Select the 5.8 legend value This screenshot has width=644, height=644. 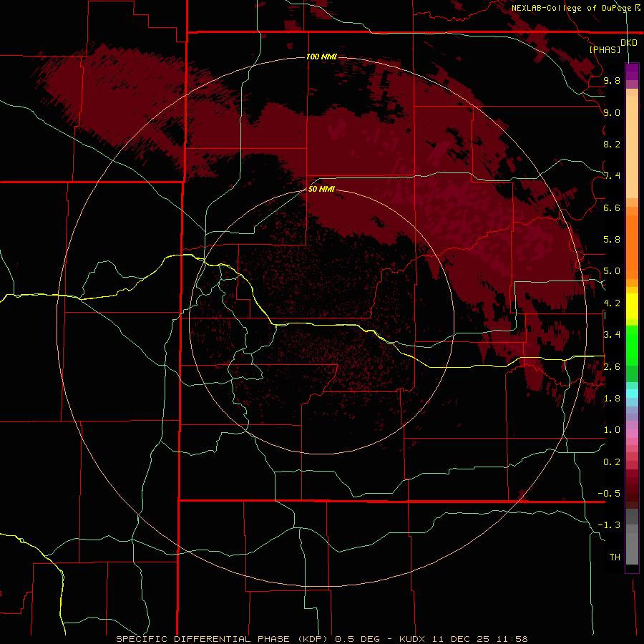tap(612, 240)
